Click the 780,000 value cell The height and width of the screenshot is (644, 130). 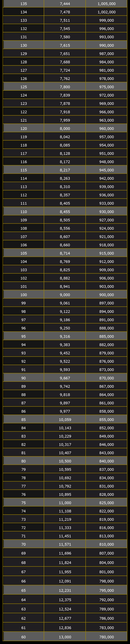point(106,637)
